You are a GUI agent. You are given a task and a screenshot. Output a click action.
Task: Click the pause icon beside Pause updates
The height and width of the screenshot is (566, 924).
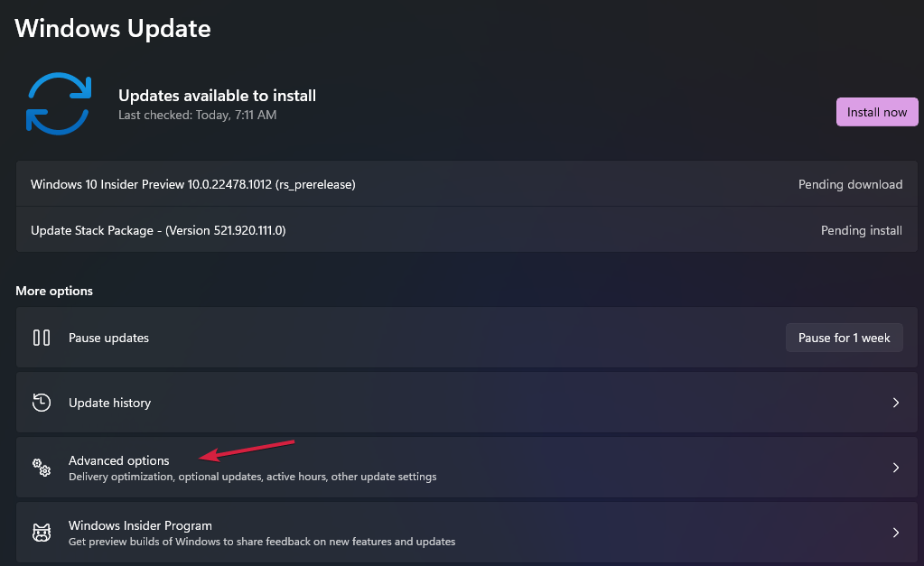click(42, 338)
